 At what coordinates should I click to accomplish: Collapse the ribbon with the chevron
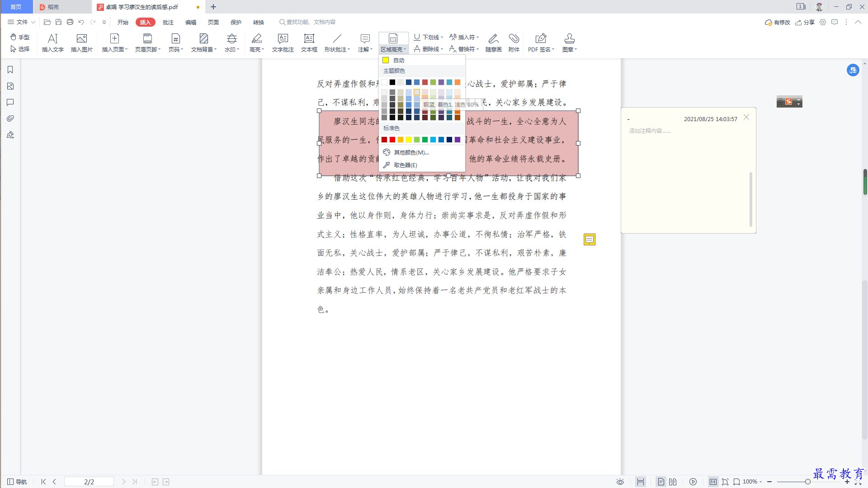click(x=858, y=22)
